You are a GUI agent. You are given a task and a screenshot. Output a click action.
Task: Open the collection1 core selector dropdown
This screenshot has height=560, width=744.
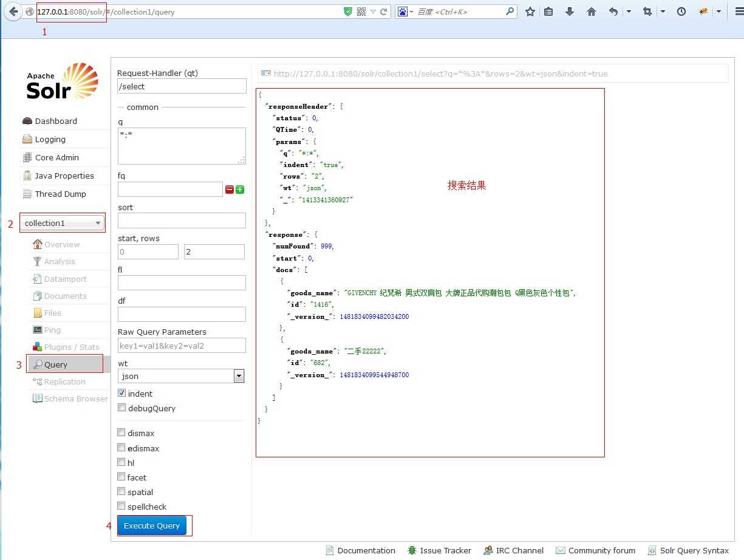(x=63, y=223)
